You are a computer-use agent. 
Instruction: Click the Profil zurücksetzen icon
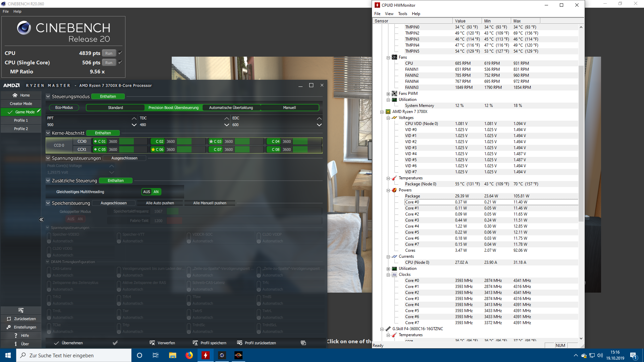point(239,343)
